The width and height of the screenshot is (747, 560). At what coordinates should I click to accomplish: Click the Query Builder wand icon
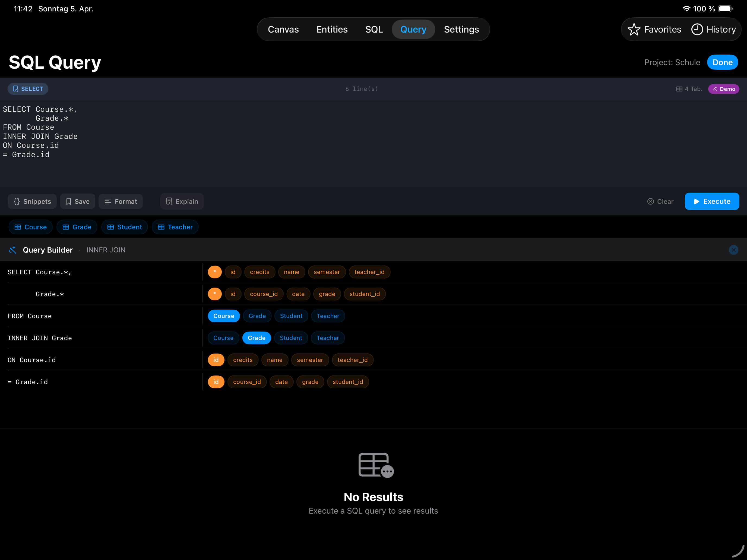(x=12, y=250)
